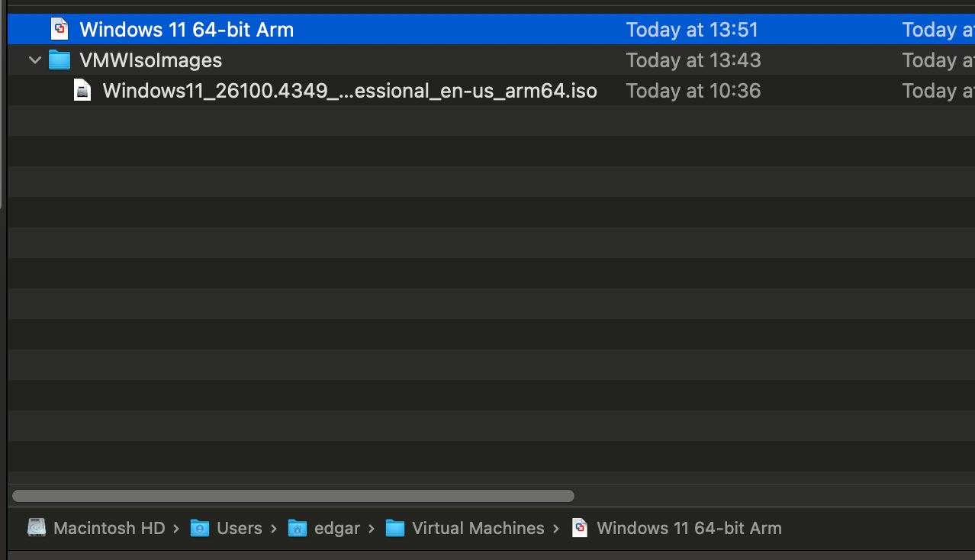975x560 pixels.
Task: Open Virtual Machines in the path bar
Action: tap(478, 528)
